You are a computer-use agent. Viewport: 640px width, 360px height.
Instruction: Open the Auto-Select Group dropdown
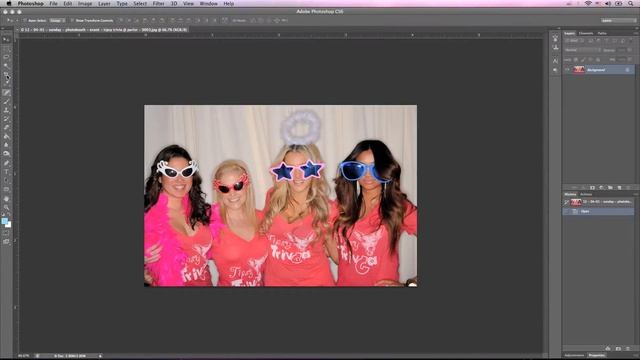click(x=57, y=20)
